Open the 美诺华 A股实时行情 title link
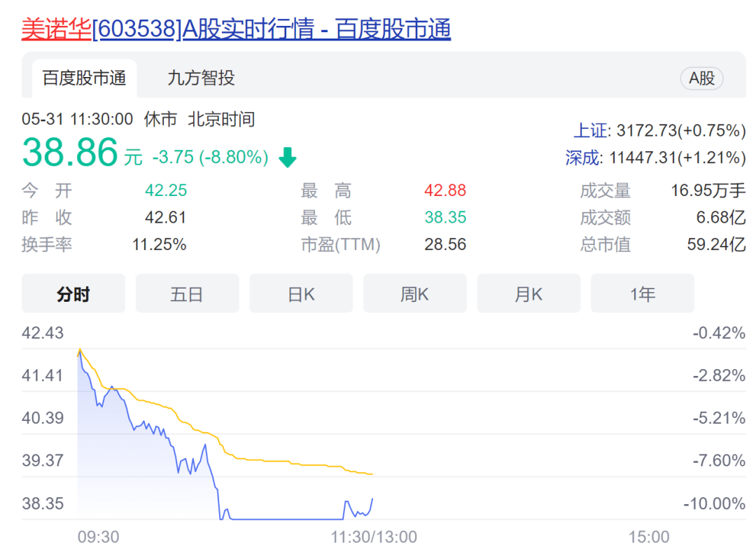The height and width of the screenshot is (549, 756). click(x=236, y=29)
